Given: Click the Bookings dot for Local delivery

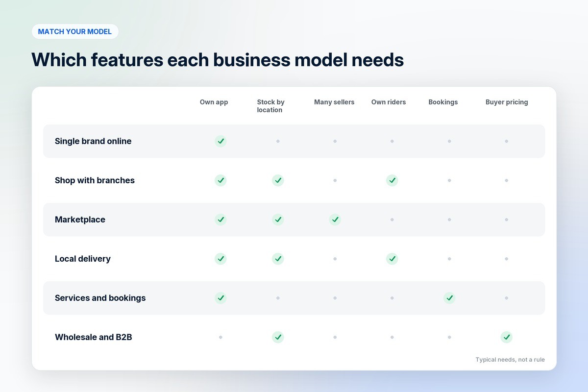Looking at the screenshot, I should (449, 259).
